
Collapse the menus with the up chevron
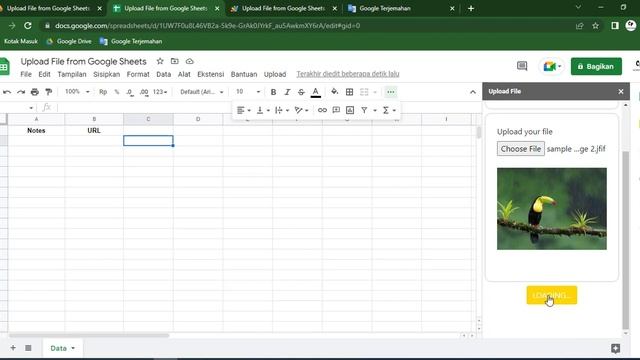point(473,92)
